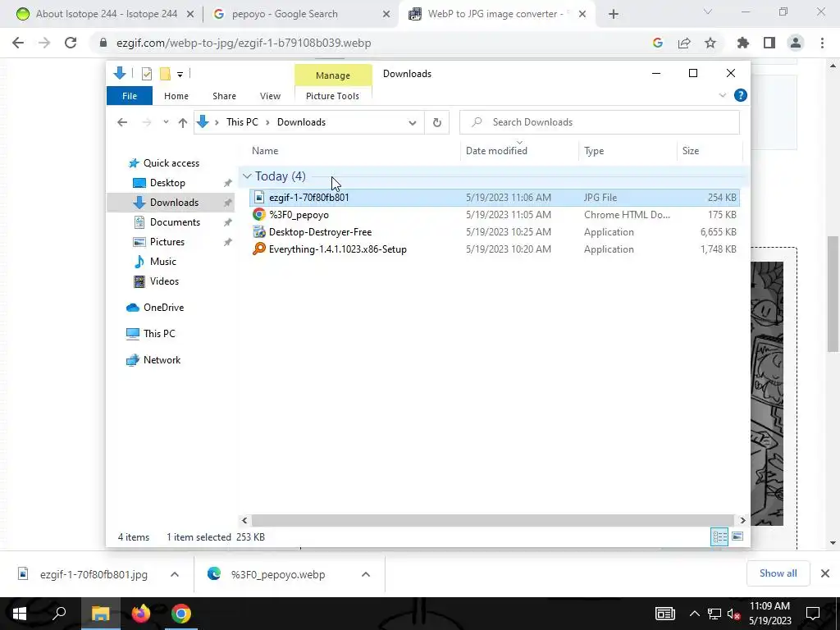Image resolution: width=840 pixels, height=630 pixels.
Task: Select This PC in navigation pane
Action: tap(159, 334)
